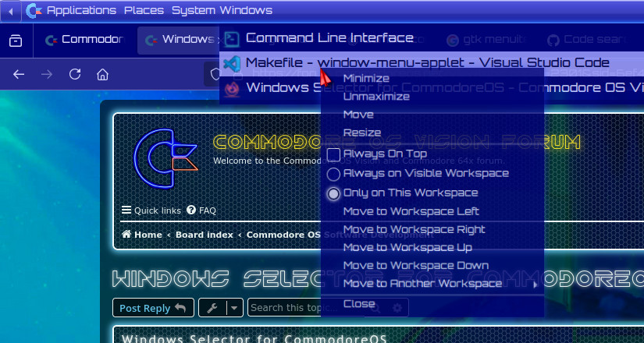644x343 pixels.
Task: Click the Commodore OS Vision Forum heading
Action: pyautogui.click(x=397, y=143)
